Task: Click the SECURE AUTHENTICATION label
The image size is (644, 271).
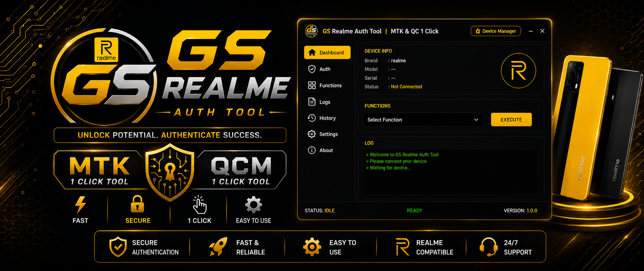Action: tap(155, 247)
